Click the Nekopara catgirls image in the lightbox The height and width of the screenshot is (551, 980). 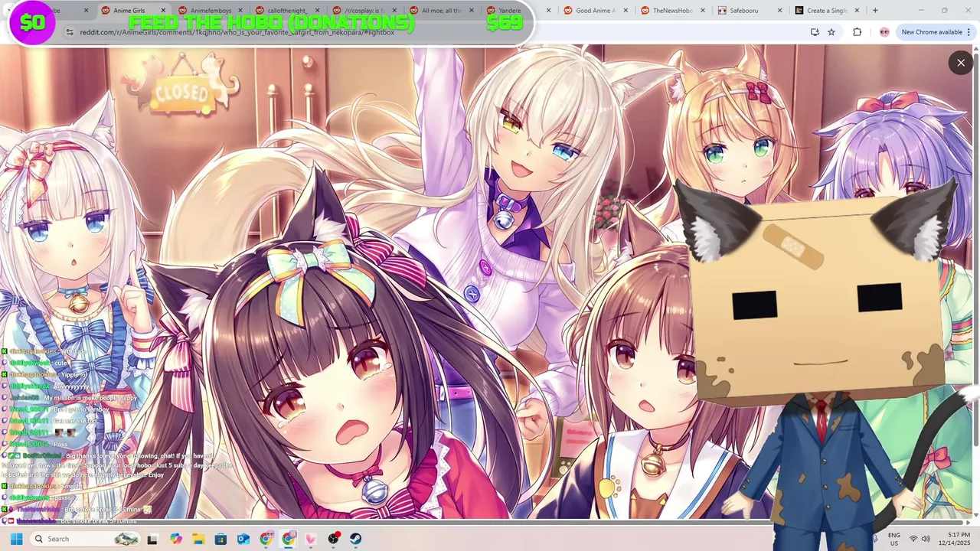(x=487, y=283)
